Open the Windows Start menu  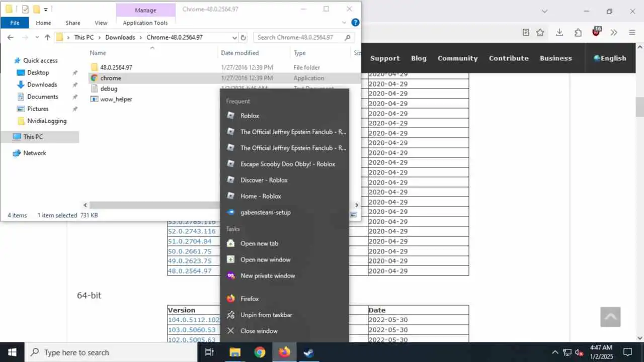pos(12,352)
